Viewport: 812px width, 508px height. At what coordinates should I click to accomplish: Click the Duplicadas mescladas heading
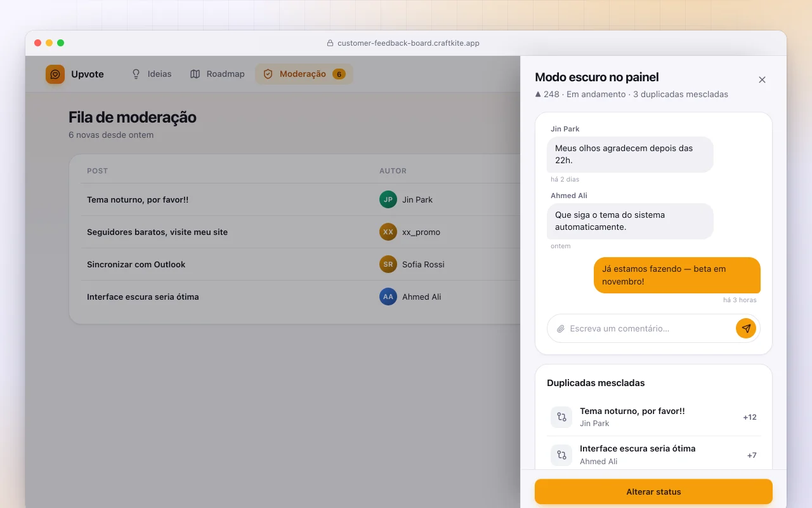pos(596,383)
